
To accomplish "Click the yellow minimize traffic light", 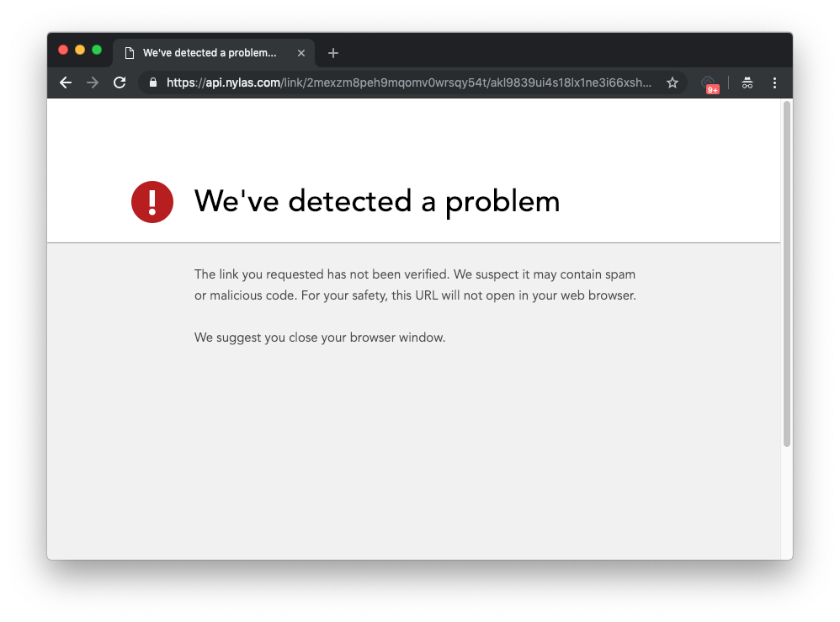I will pos(80,50).
